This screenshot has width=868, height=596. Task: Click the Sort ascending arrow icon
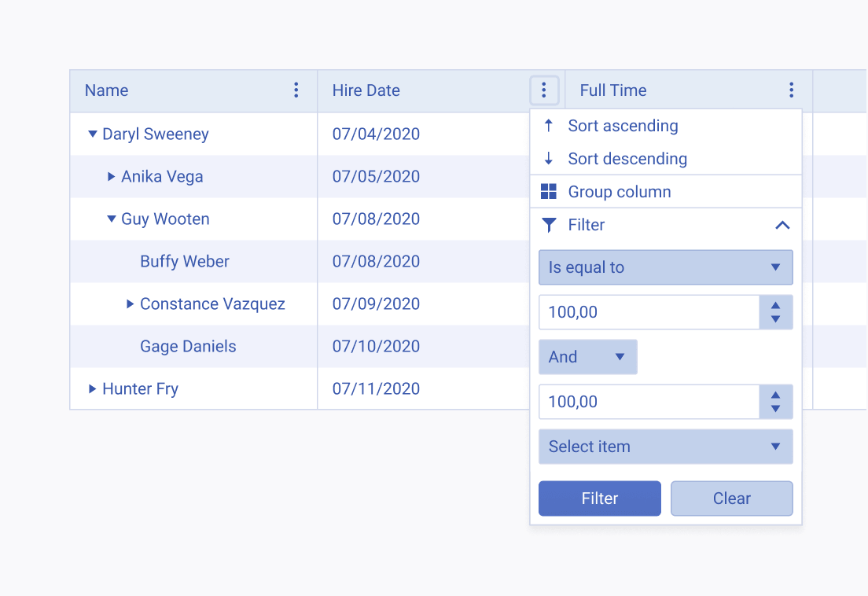[549, 126]
